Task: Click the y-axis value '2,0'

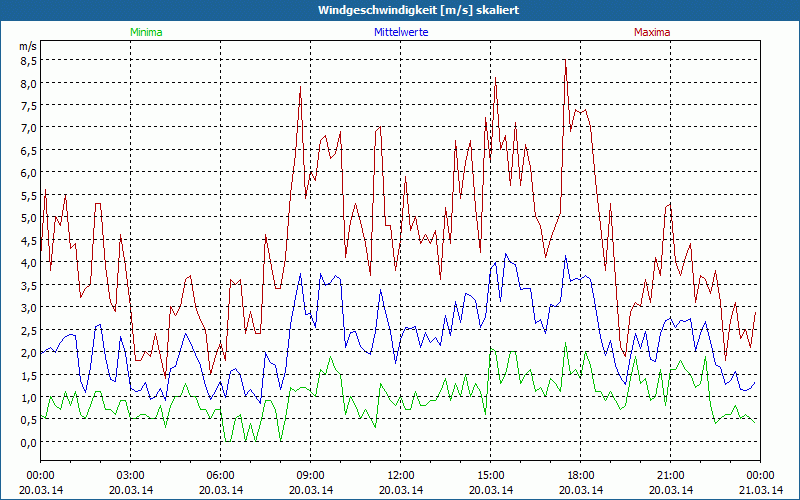Action: pos(29,352)
